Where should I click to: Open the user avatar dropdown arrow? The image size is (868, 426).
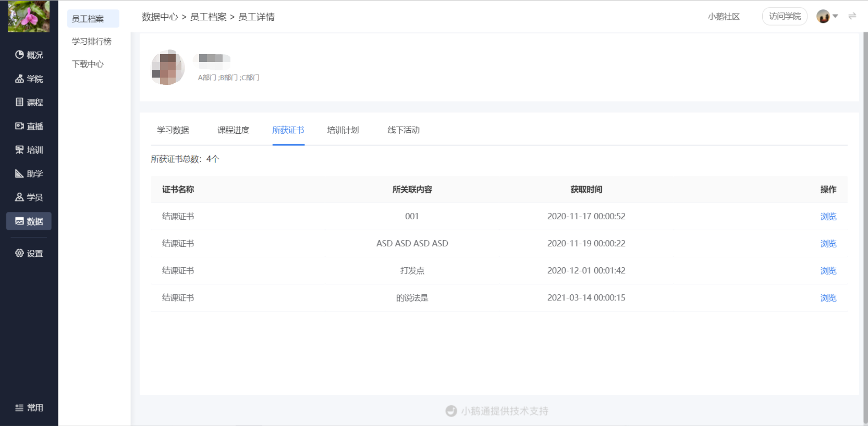point(835,16)
